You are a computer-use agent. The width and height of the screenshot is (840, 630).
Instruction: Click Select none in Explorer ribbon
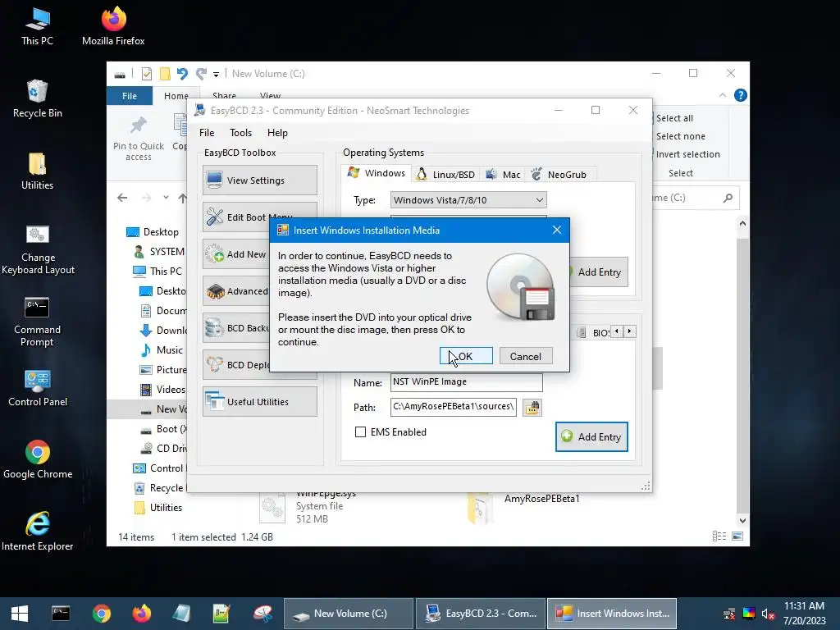[x=680, y=136]
